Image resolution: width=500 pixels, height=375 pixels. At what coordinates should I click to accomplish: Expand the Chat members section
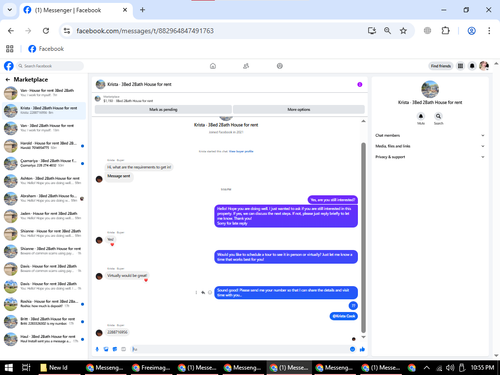coord(430,135)
